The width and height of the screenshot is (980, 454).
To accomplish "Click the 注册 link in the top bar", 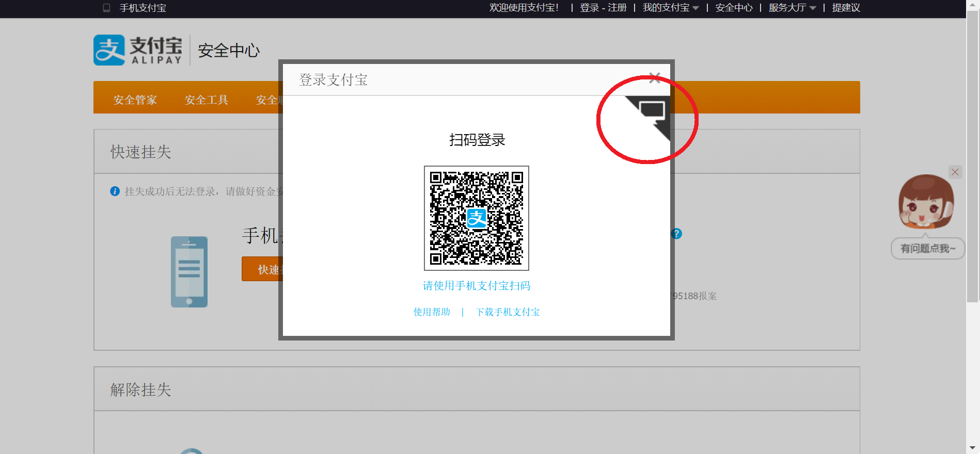I will (617, 8).
